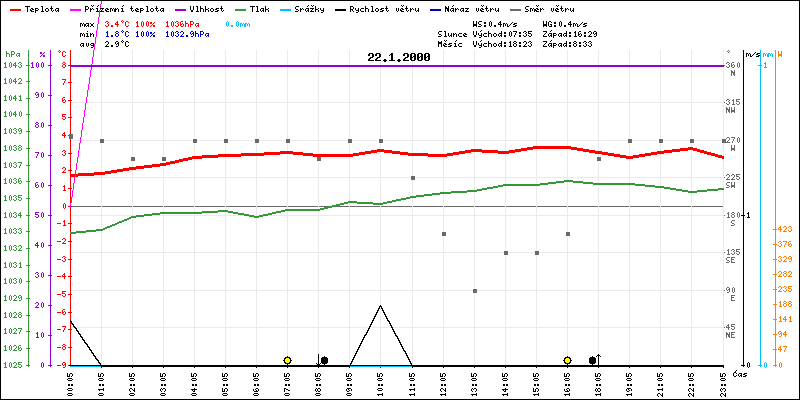Select the Přízemní teplota legend label
The width and height of the screenshot is (800, 400).
click(130, 9)
